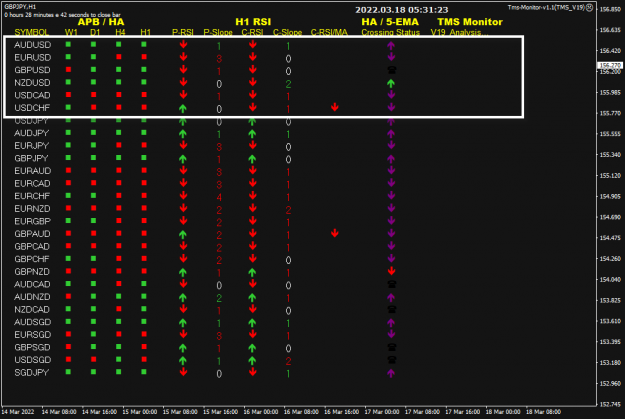Click AUDUSD row's purple crossing status arrow
Screen dimensions: 625x419
point(391,45)
